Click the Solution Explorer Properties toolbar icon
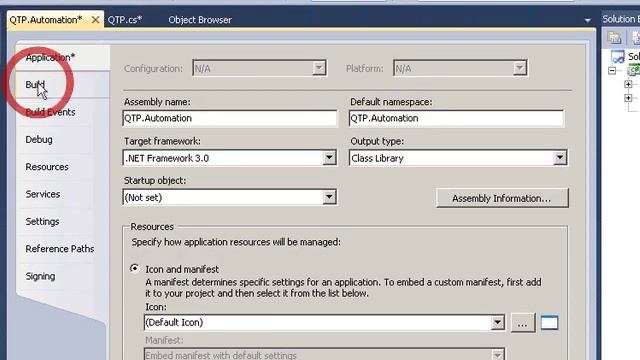Screen dimensions: 640x360 point(614,38)
